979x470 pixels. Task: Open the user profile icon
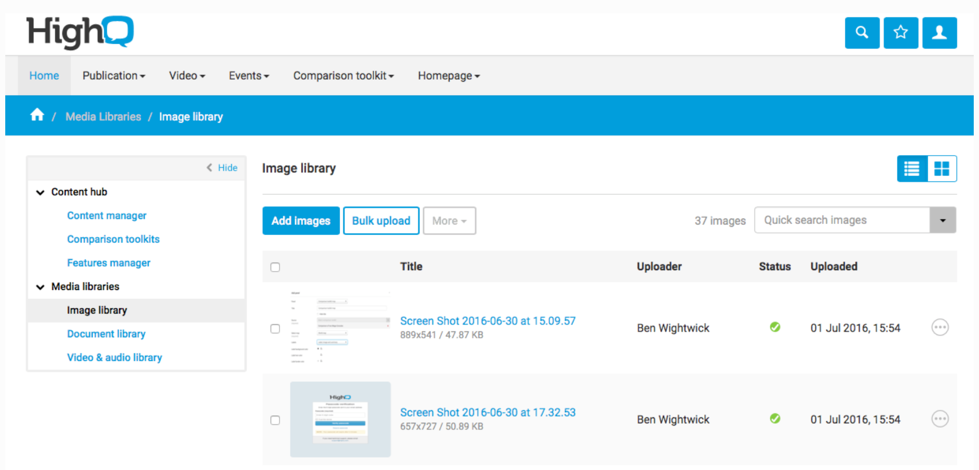click(939, 33)
